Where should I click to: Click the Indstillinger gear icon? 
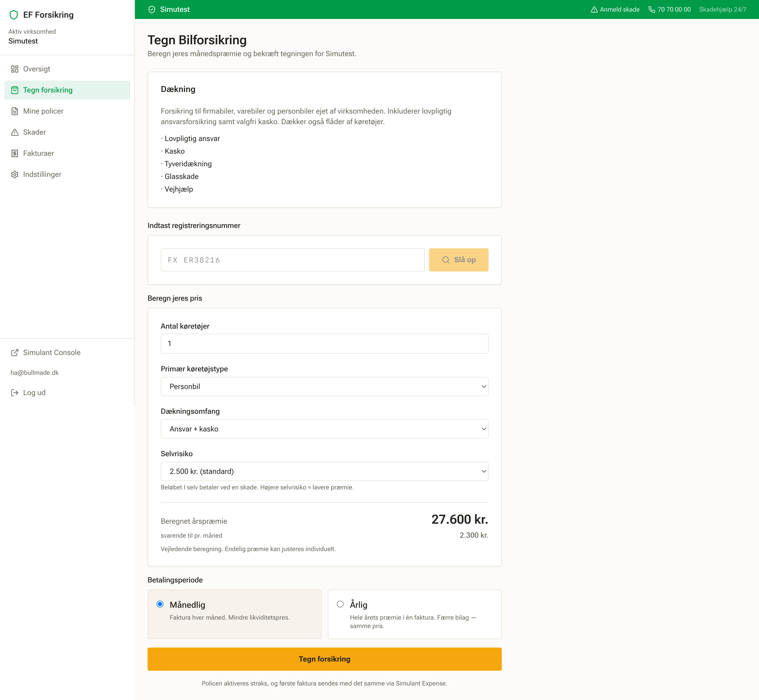click(15, 174)
